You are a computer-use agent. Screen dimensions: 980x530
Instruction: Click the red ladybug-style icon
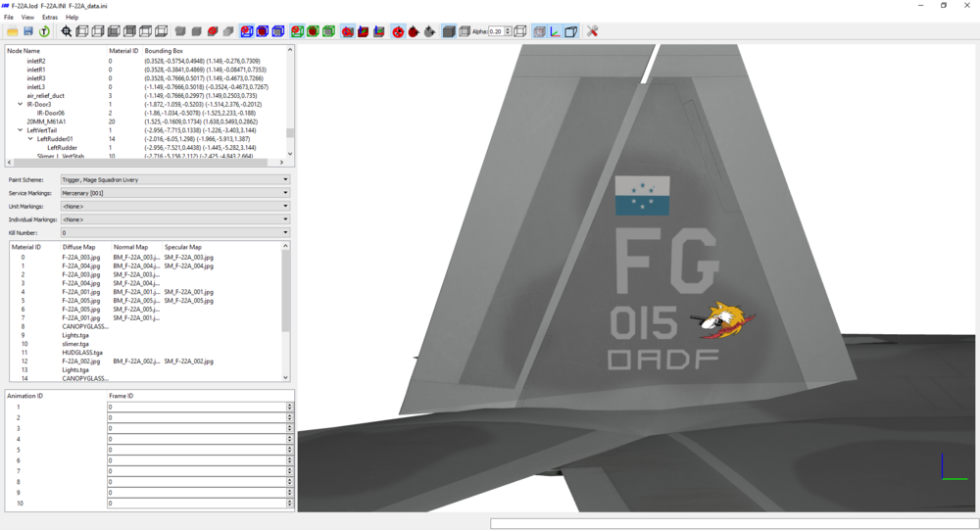414,31
